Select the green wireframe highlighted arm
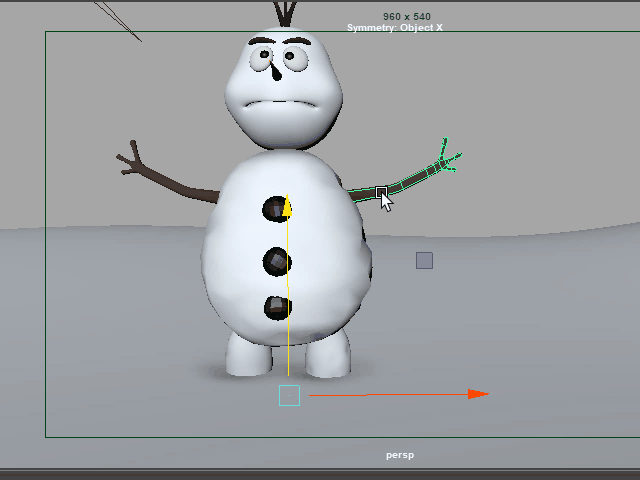 point(405,182)
